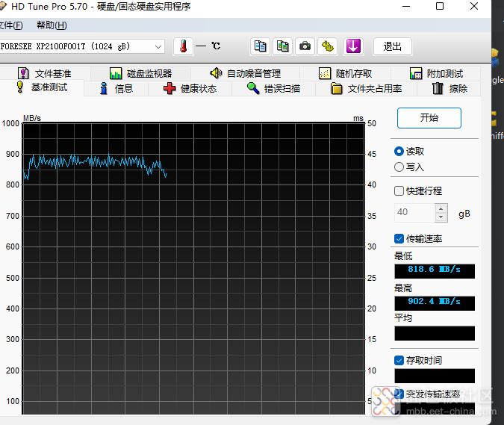Open the options wrench icon

[x=328, y=46]
